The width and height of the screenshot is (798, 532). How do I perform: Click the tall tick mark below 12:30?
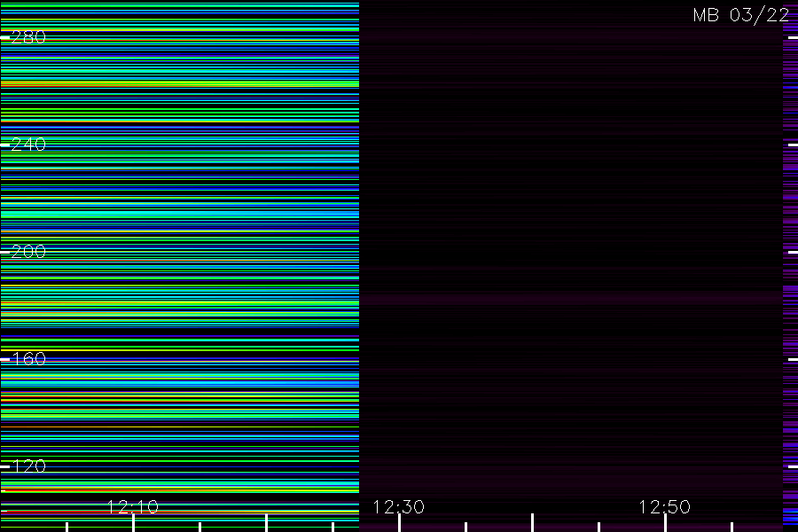[399, 523]
